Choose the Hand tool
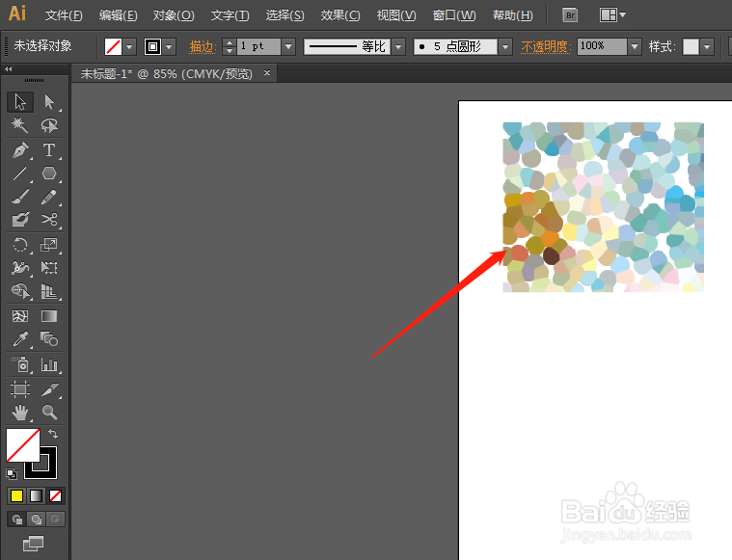This screenshot has width=732, height=560. pyautogui.click(x=20, y=413)
